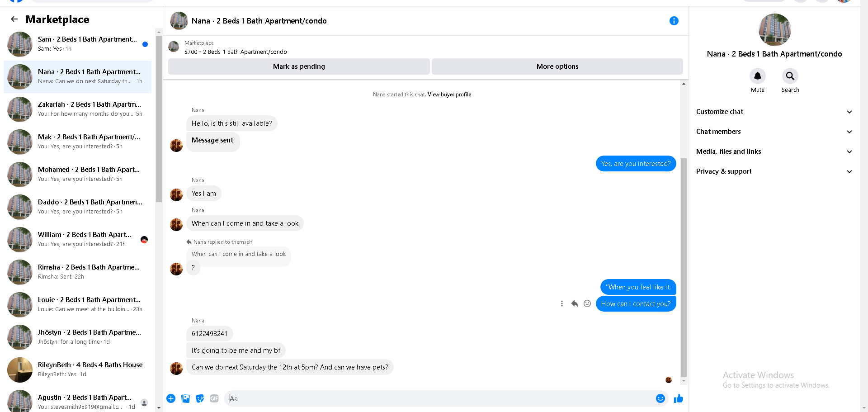This screenshot has height=412, width=868.
Task: Click the View buyer profile link
Action: 449,95
